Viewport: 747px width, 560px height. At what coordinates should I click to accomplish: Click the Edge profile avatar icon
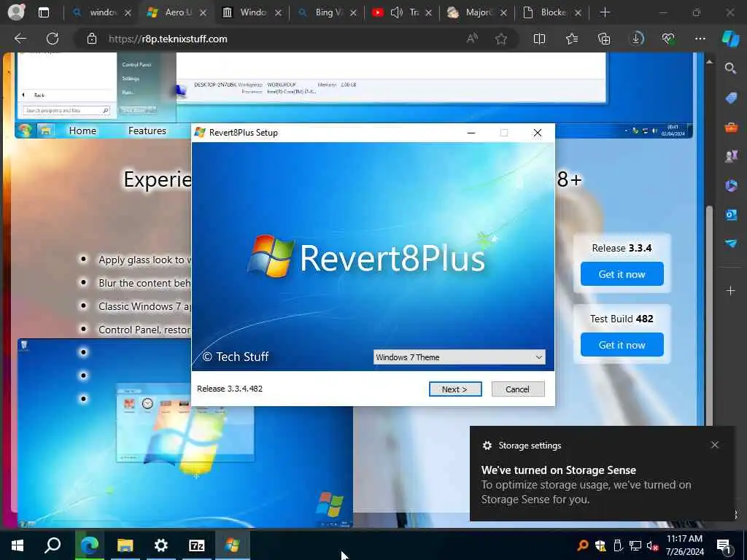[x=16, y=12]
